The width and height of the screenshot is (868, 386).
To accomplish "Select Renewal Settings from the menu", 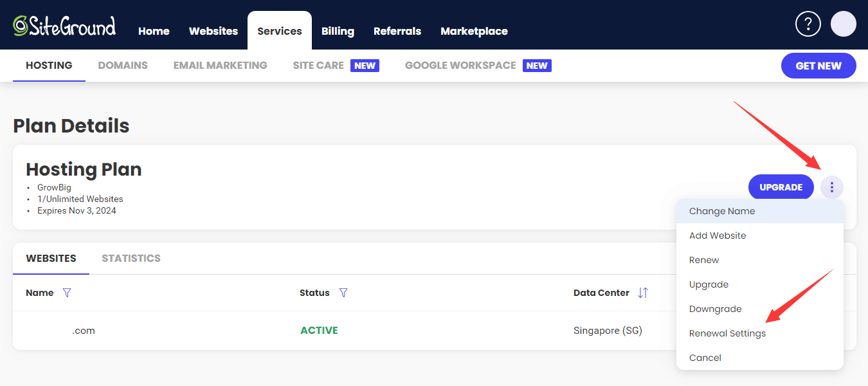I will click(727, 333).
